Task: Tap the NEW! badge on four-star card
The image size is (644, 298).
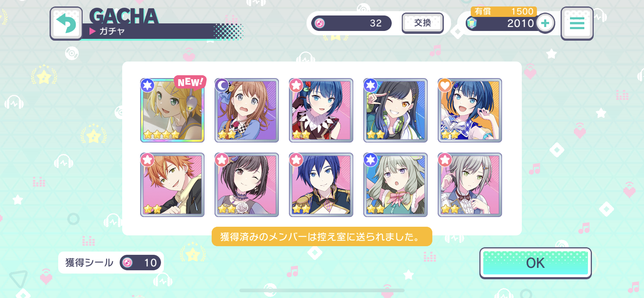Action: click(x=190, y=82)
